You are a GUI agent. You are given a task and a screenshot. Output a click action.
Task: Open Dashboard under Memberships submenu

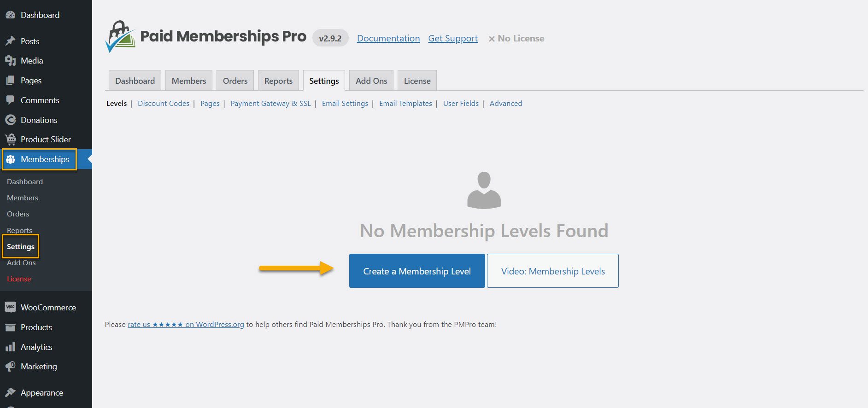click(25, 181)
